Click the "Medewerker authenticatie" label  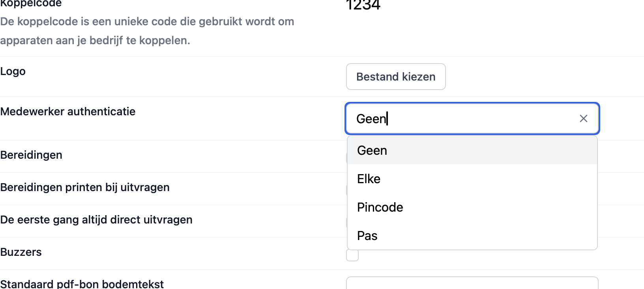click(68, 111)
